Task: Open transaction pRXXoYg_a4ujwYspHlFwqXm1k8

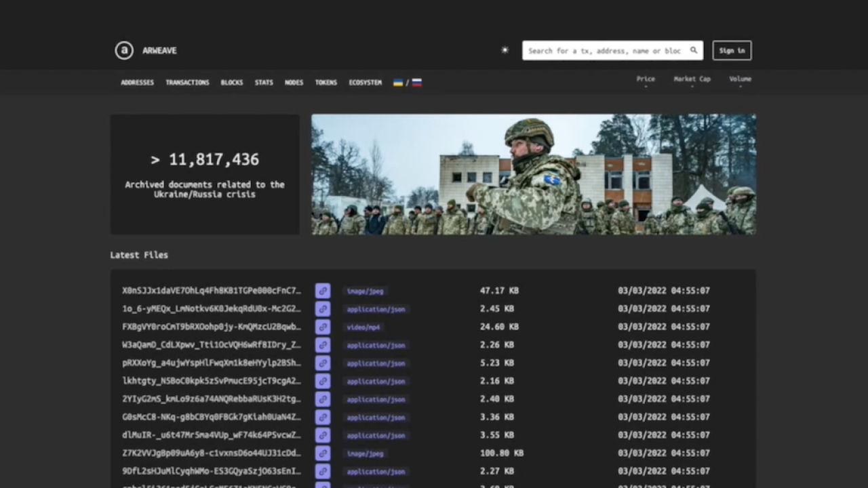Action: point(212,363)
